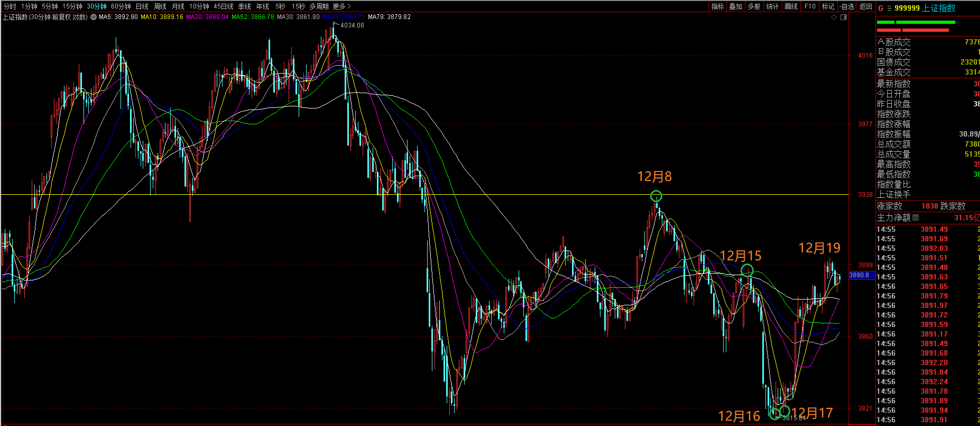Open the 指标 indicator menu
980x426 pixels.
pos(717,6)
